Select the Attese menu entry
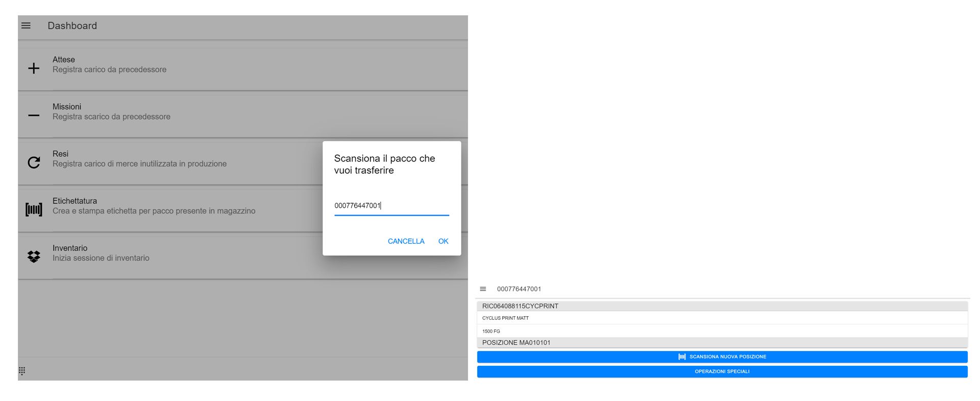 [x=243, y=68]
